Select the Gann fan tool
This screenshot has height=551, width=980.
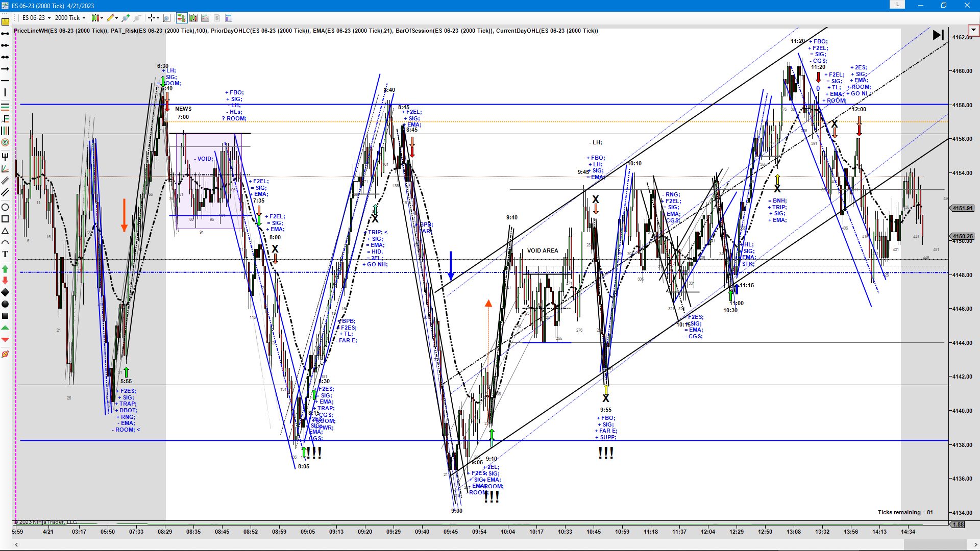(x=5, y=168)
